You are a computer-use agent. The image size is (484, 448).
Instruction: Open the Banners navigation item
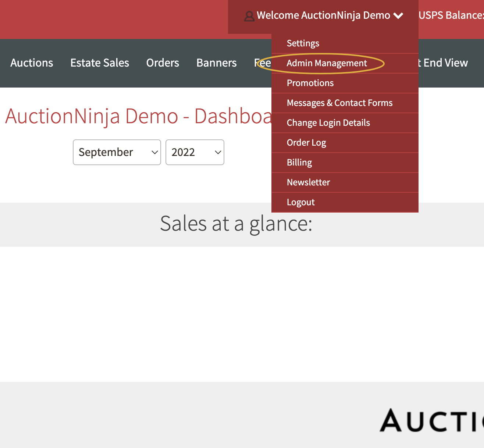(x=217, y=63)
